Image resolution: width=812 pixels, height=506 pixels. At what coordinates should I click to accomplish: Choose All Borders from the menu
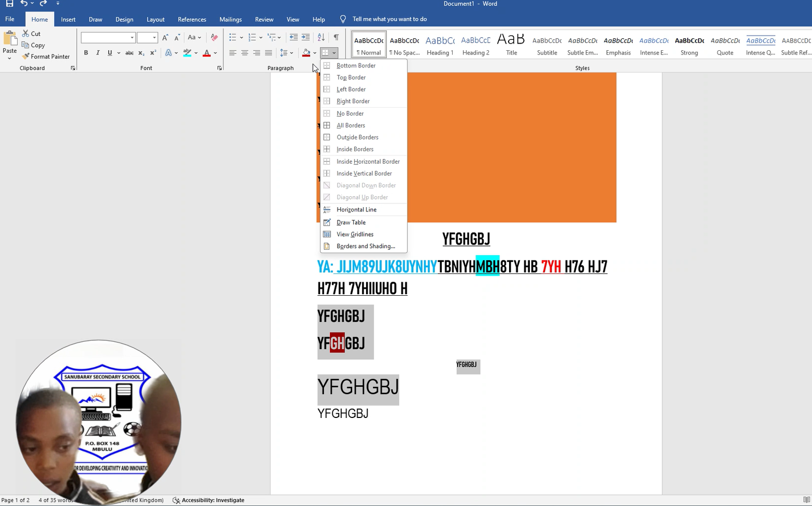click(x=351, y=125)
